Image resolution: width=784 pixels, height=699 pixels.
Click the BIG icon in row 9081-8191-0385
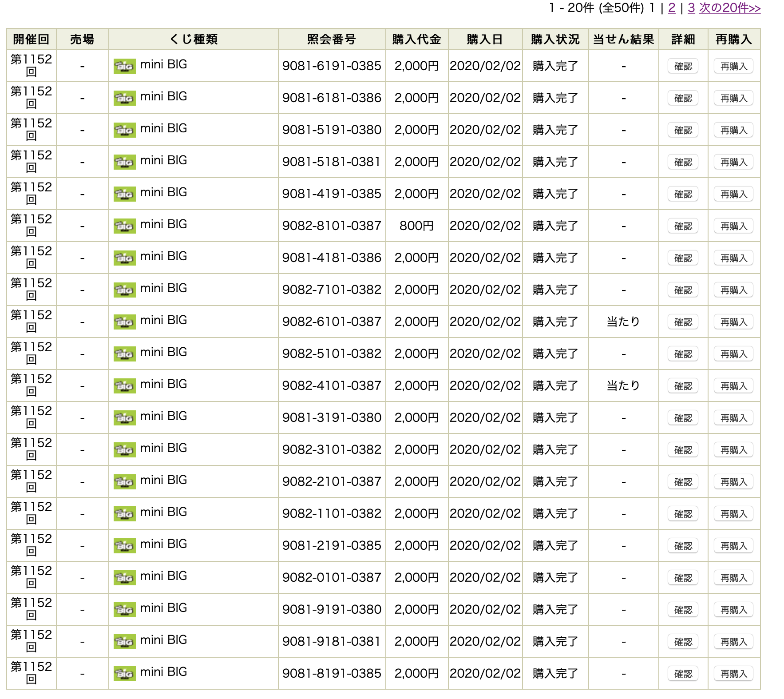(124, 674)
